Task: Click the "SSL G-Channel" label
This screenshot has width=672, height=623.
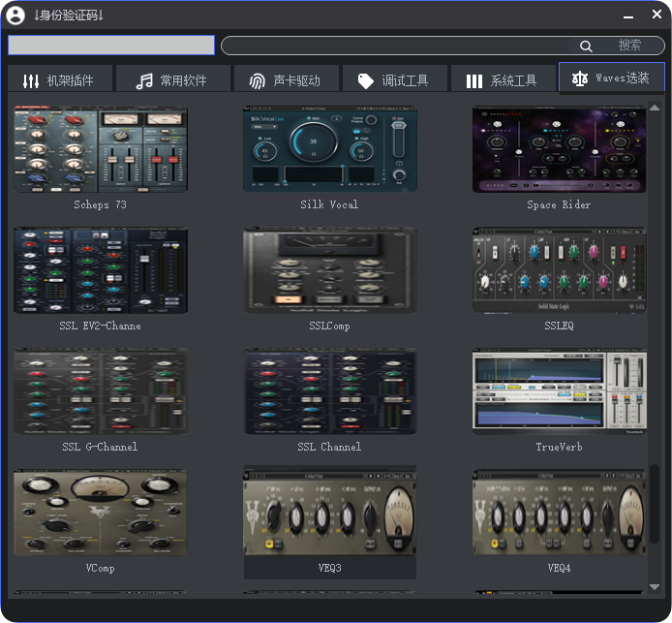Action: pos(100,447)
